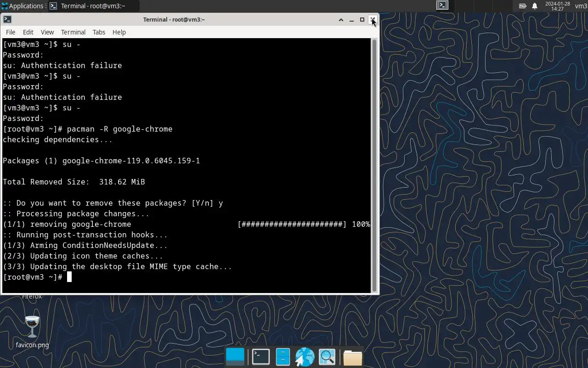Roll up the Terminal window with the up-arrow button
This screenshot has width=588, height=368.
click(x=341, y=20)
